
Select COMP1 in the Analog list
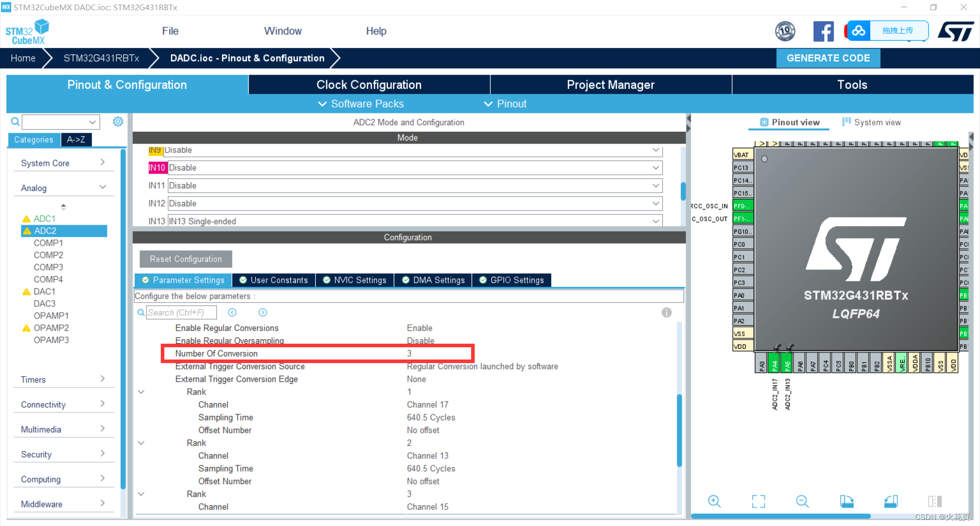48,243
